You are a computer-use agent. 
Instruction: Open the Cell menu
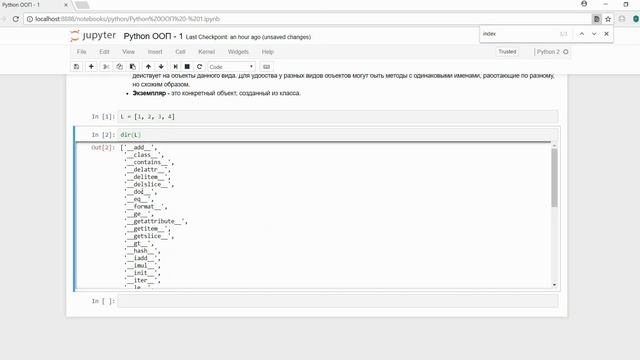(x=180, y=52)
